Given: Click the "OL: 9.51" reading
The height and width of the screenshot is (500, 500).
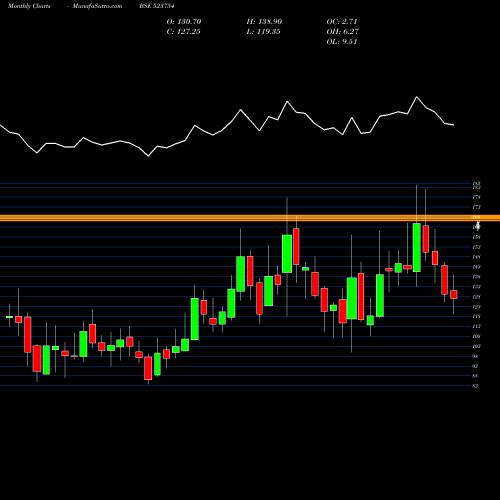Looking at the screenshot, I should coord(342,42).
